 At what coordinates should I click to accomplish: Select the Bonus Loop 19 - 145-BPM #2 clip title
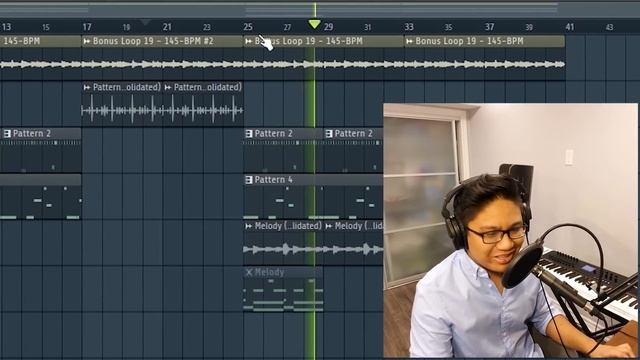coord(153,41)
